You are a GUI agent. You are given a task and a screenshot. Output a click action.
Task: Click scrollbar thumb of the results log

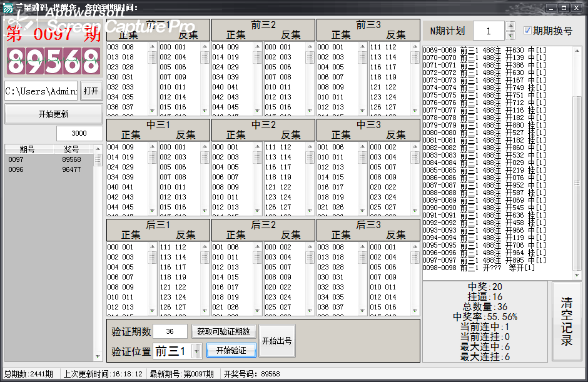[x=577, y=183]
